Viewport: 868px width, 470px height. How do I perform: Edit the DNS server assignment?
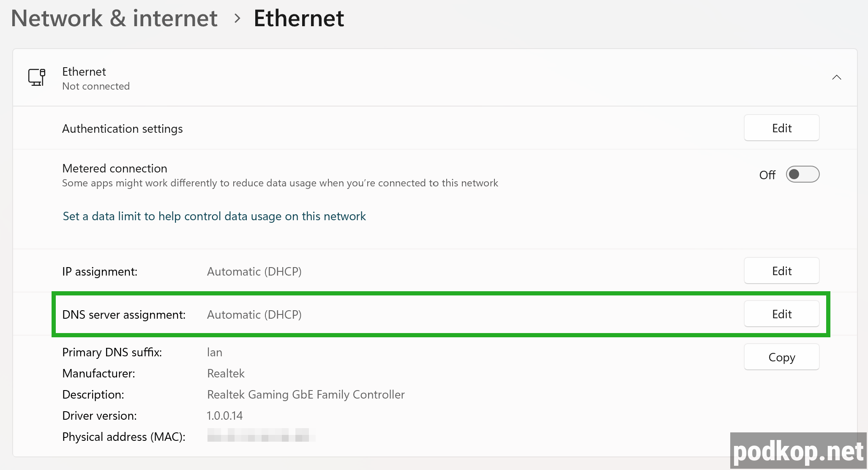pyautogui.click(x=781, y=314)
